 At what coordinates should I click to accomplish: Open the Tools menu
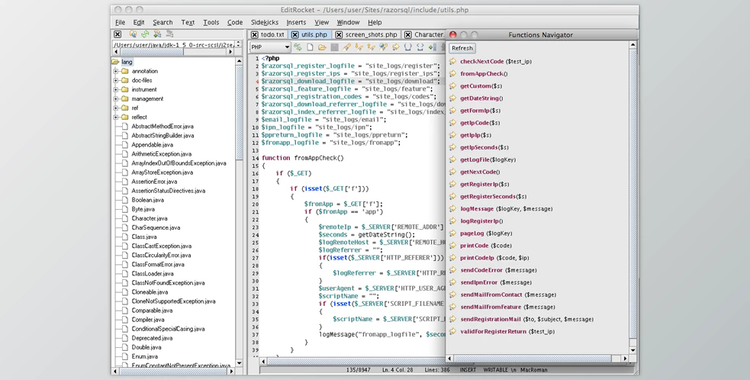point(211,22)
